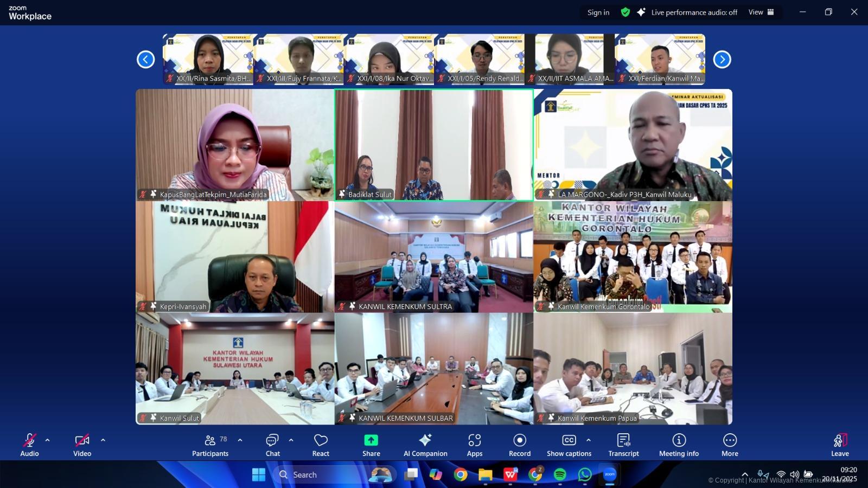Start recording the meeting
The height and width of the screenshot is (488, 868).
(520, 445)
